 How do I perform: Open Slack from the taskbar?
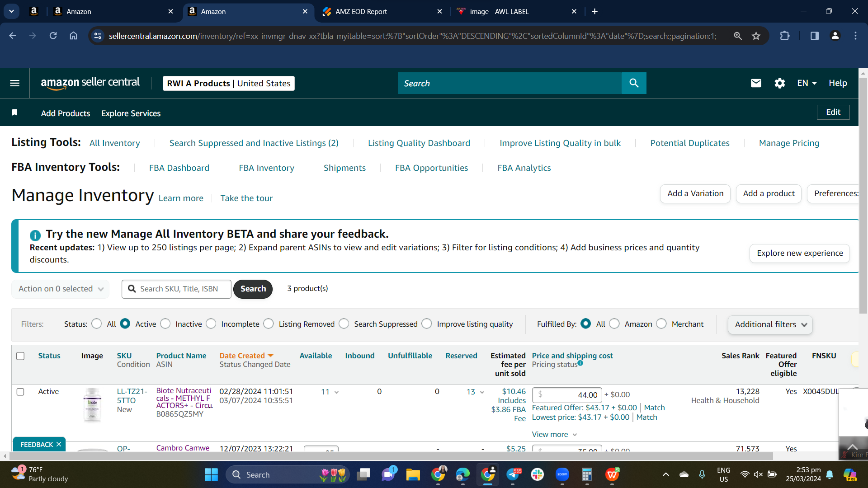tap(538, 474)
